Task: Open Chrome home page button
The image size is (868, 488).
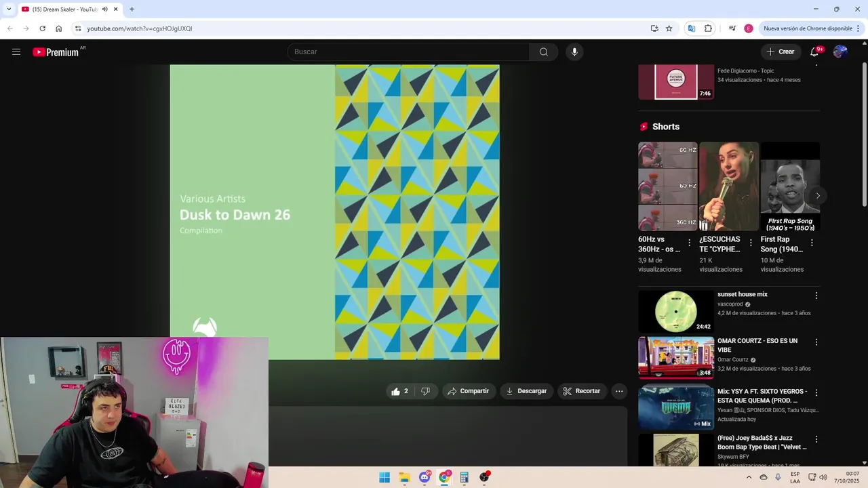Action: click(58, 28)
